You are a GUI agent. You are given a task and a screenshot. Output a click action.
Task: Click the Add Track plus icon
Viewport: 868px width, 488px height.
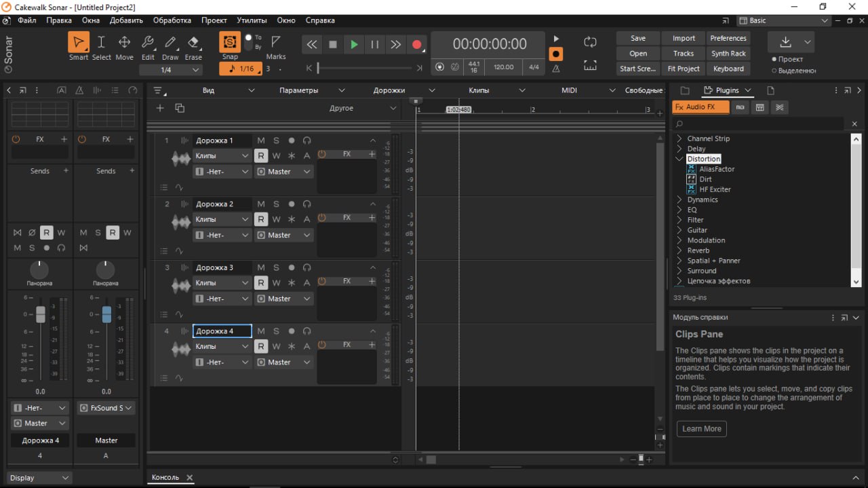point(160,108)
